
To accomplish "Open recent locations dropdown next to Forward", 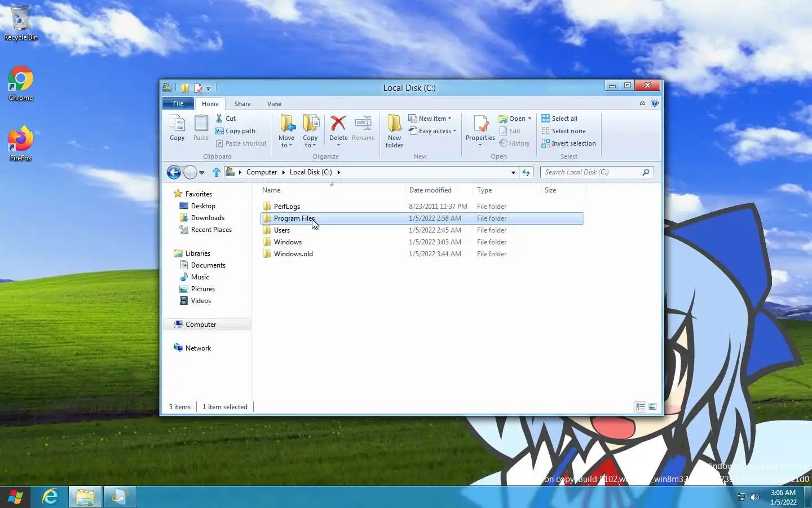I will 201,172.
